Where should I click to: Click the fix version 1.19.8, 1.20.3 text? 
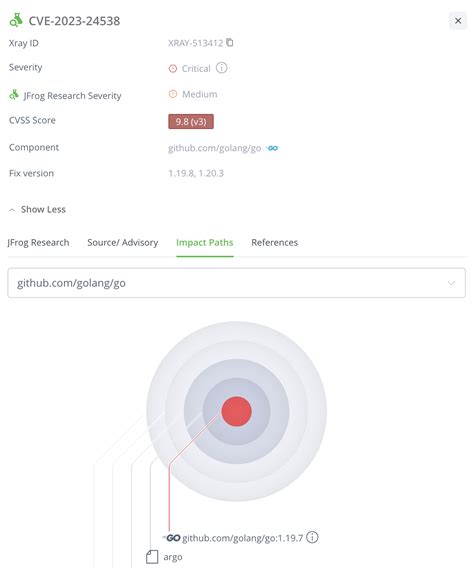(x=196, y=173)
